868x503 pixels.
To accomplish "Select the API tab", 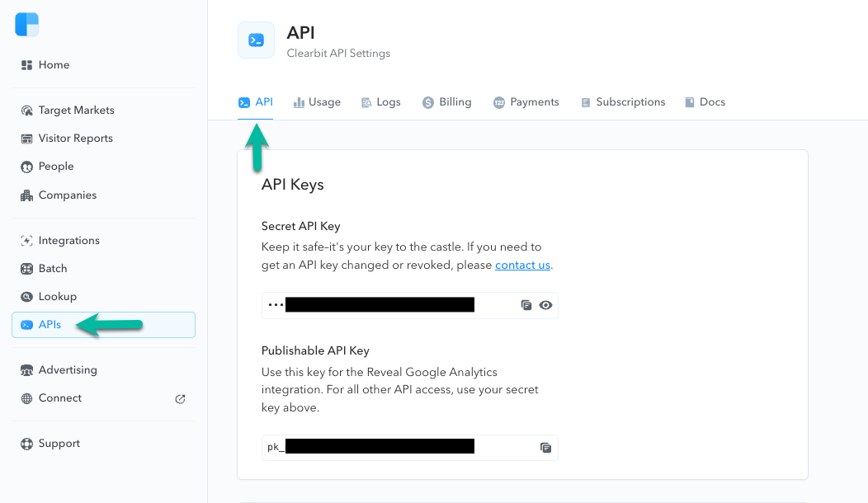I will 256,102.
